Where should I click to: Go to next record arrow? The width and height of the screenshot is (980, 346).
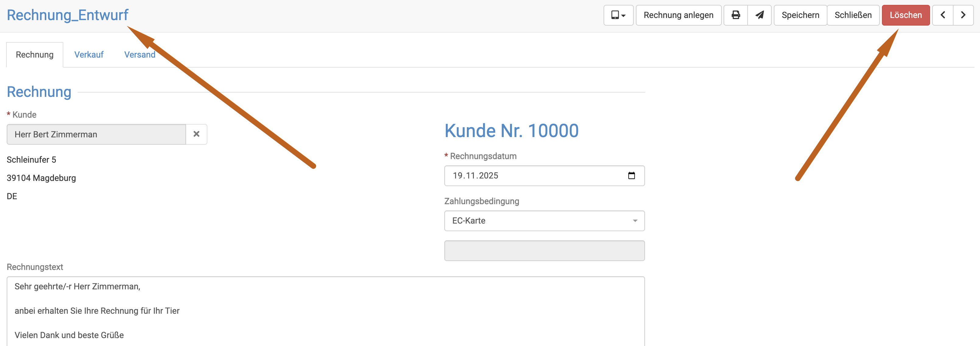pos(963,15)
